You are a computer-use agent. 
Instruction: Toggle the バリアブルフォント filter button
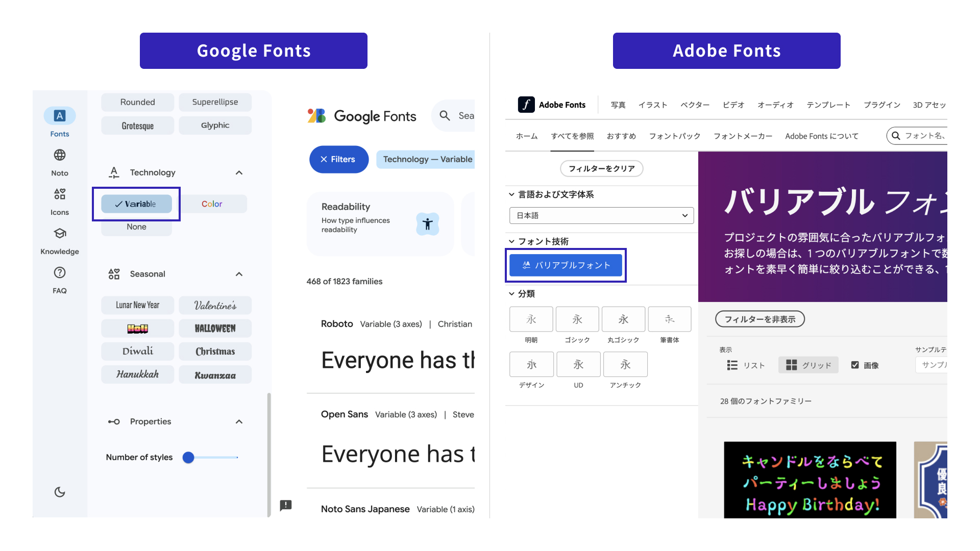[x=566, y=265]
